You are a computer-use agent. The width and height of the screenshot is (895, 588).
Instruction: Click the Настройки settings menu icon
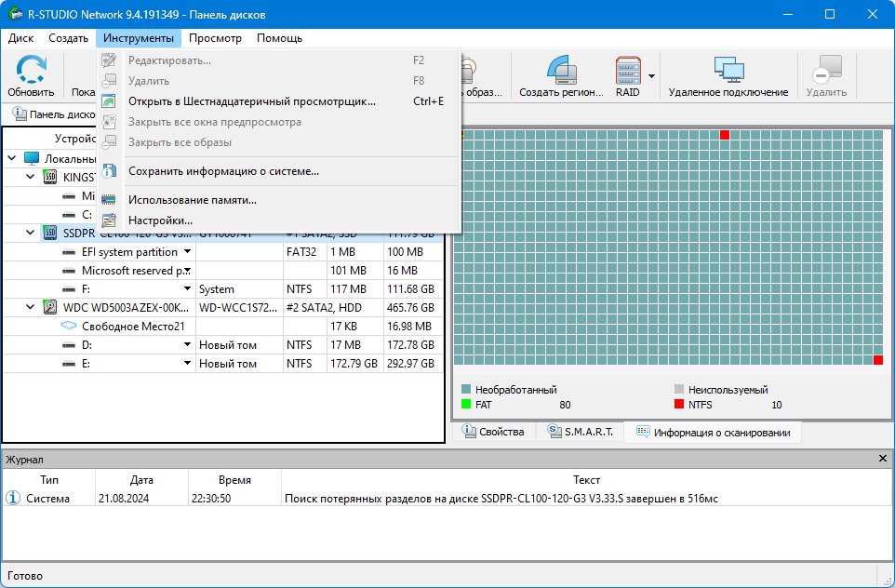point(109,220)
